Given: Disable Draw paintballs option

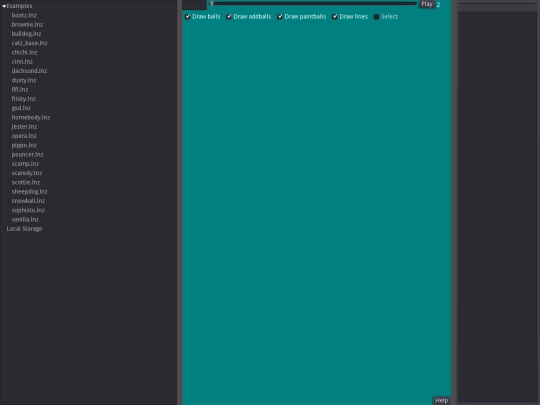Looking at the screenshot, I should tap(280, 17).
